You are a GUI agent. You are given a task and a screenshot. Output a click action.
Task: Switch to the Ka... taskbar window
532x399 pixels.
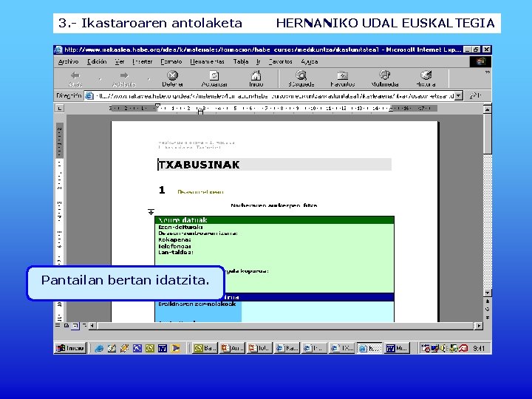[287, 348]
